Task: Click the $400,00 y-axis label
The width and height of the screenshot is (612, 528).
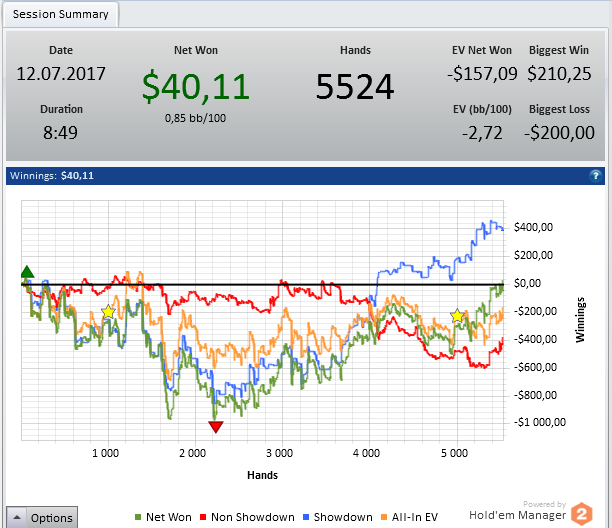Action: click(x=533, y=227)
